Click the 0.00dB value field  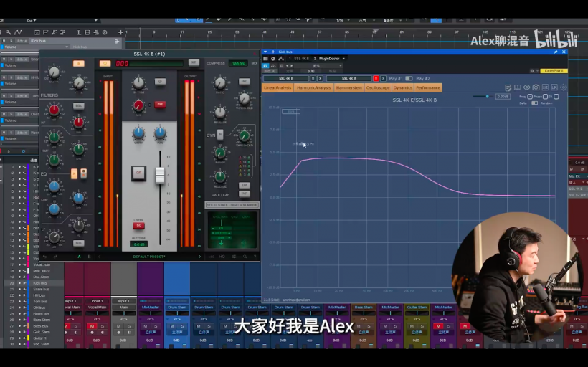pyautogui.click(x=503, y=97)
